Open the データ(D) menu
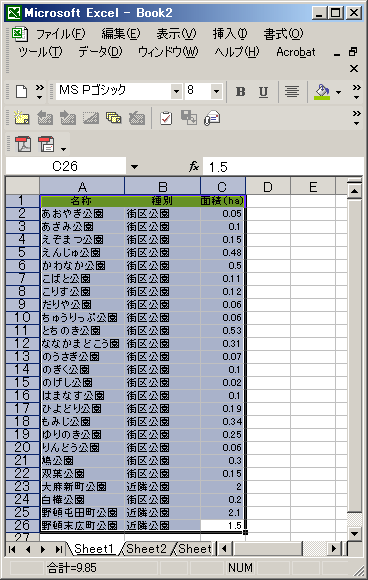Screen dimensions: 368x580 tap(100, 52)
